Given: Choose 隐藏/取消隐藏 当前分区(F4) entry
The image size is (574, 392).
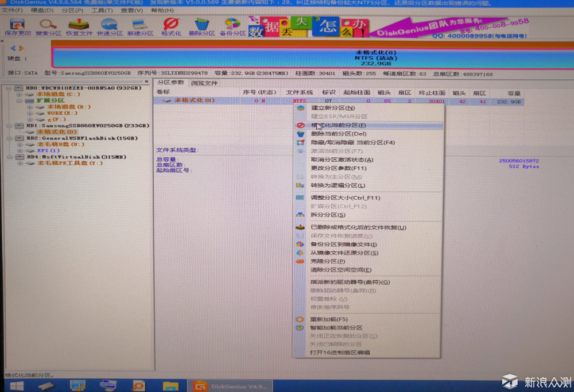Looking at the screenshot, I should pyautogui.click(x=369, y=142).
